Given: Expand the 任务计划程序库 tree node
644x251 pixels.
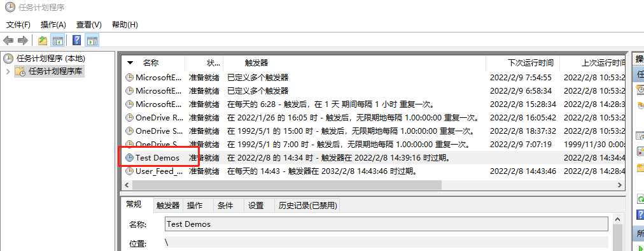Looking at the screenshot, I should tap(8, 71).
